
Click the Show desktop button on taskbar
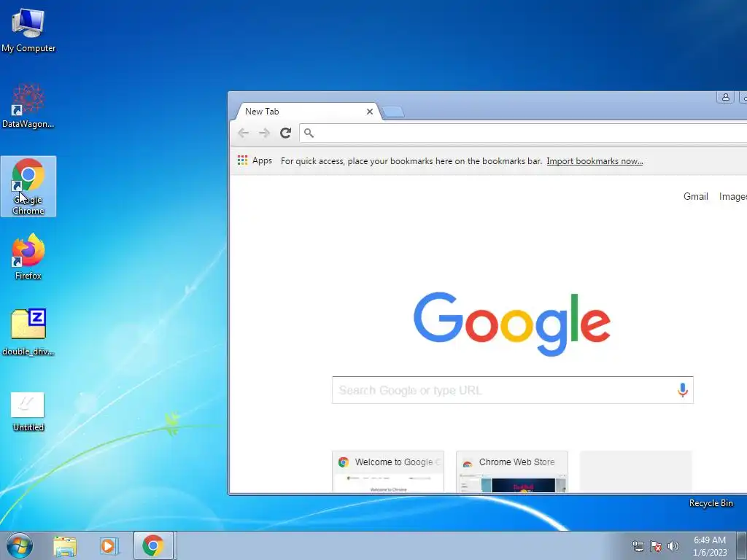point(742,545)
